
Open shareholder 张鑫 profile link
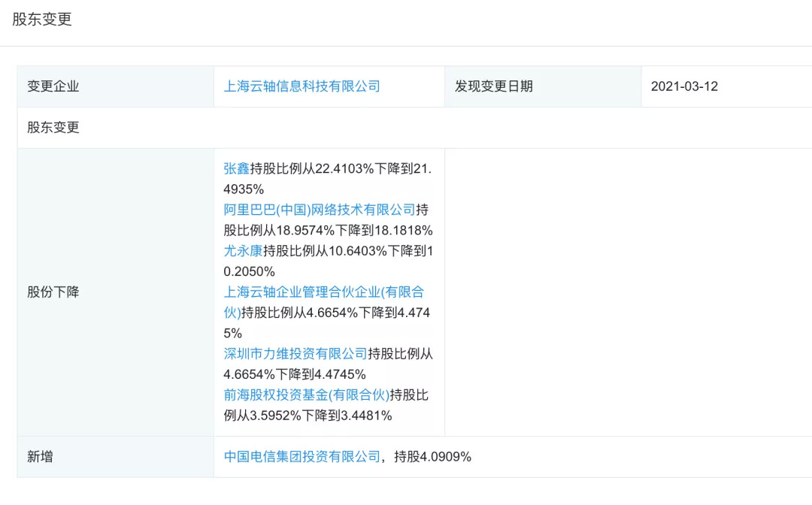pos(237,168)
